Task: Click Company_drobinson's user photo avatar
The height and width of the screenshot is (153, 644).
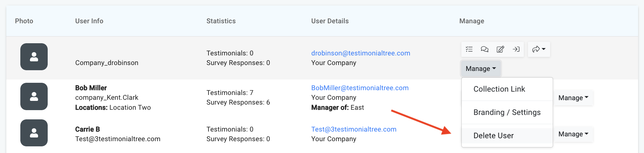Action: coord(34,57)
